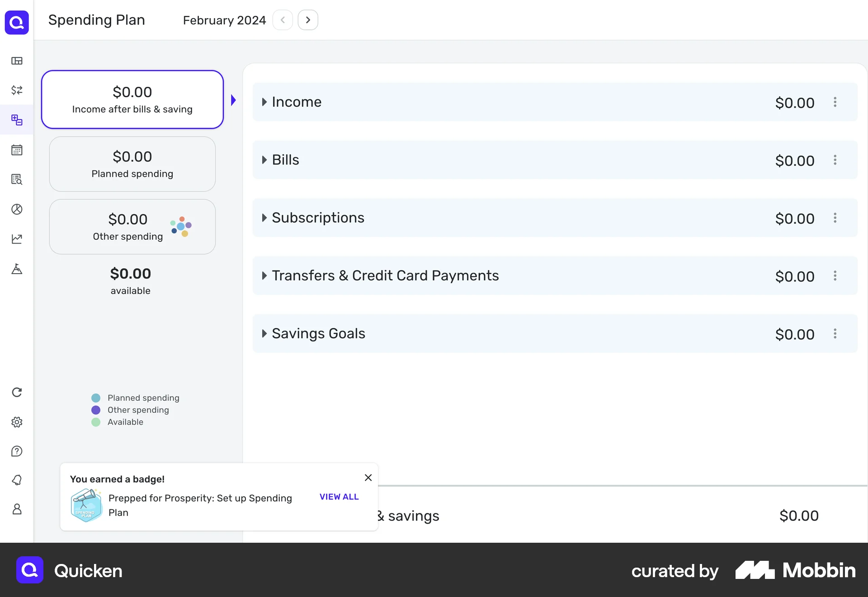Open the notifications bell
The width and height of the screenshot is (868, 597).
pyautogui.click(x=17, y=480)
